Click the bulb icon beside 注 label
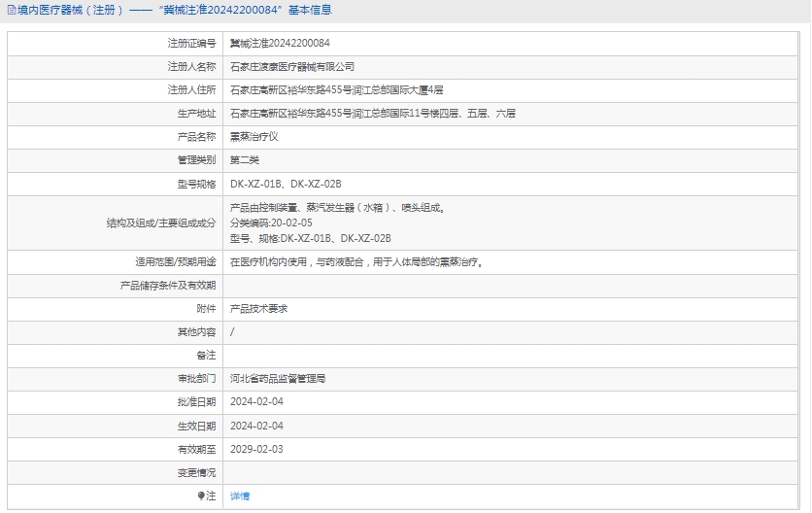Viewport: 812px width, 513px height. [201, 496]
